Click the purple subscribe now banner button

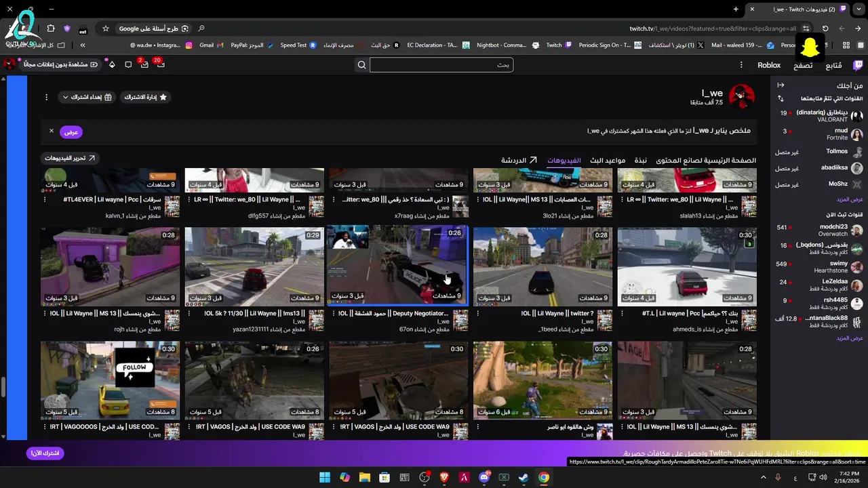pyautogui.click(x=45, y=453)
